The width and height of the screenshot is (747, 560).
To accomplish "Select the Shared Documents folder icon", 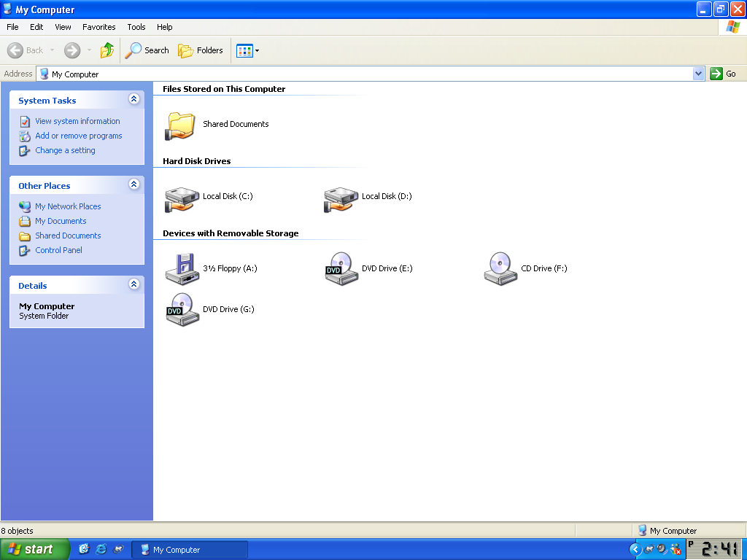I will coord(180,125).
